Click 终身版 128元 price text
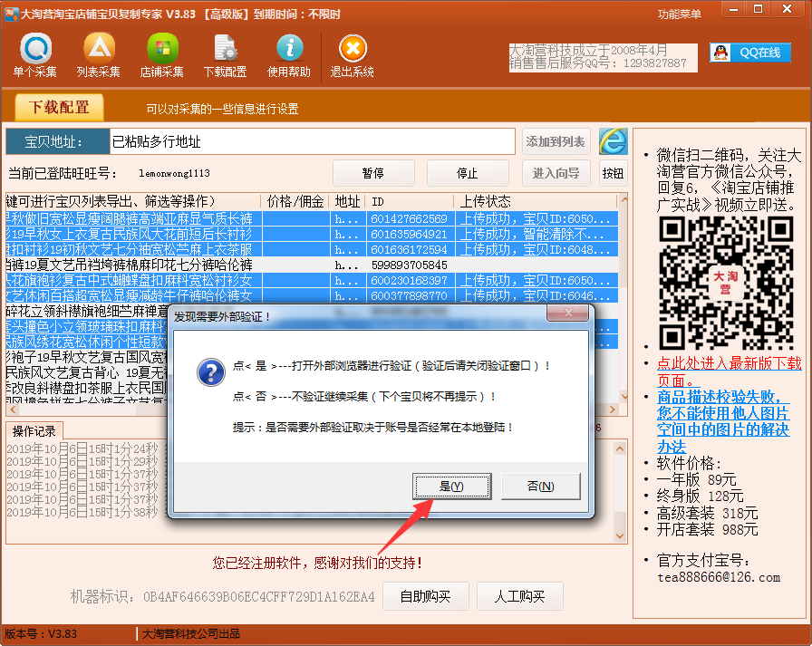Image resolution: width=812 pixels, height=646 pixels. click(701, 496)
